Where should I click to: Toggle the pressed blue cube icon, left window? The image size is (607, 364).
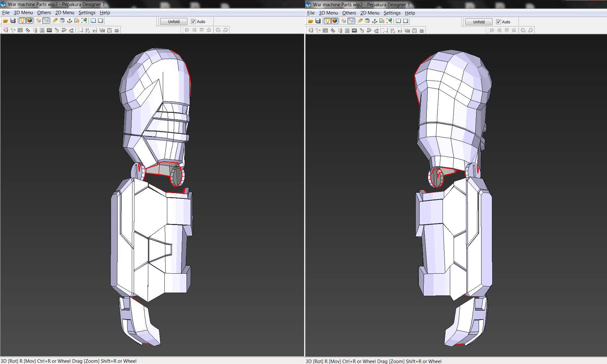tap(46, 21)
